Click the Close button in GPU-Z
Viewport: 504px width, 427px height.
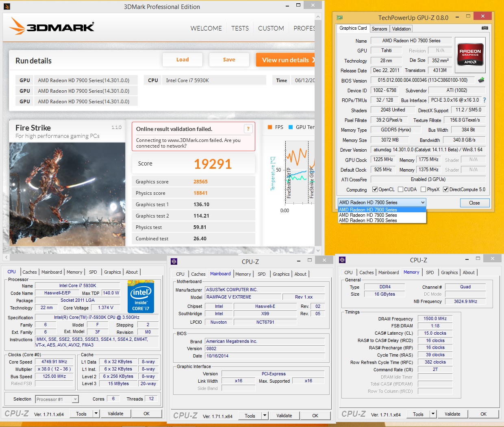[474, 203]
